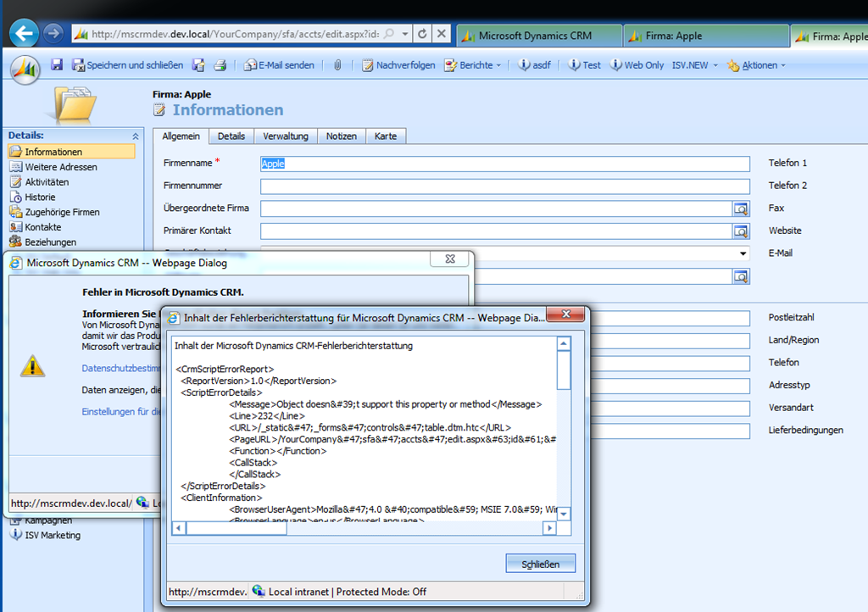Click the address bar magnifier search icon
The image size is (868, 612).
click(389, 34)
